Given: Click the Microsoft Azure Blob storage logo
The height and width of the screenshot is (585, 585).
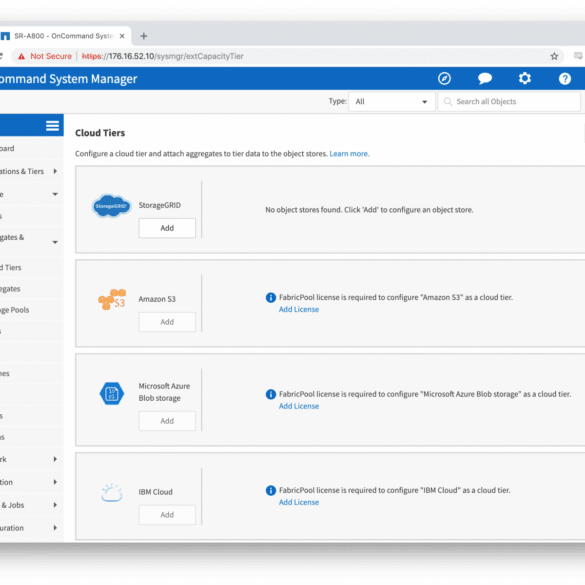Looking at the screenshot, I should (112, 393).
